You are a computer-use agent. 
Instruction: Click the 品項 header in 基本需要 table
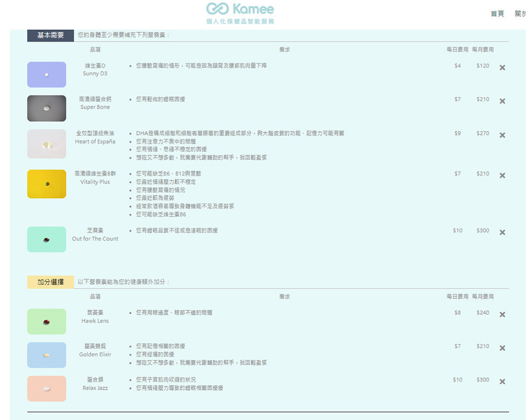[x=95, y=50]
